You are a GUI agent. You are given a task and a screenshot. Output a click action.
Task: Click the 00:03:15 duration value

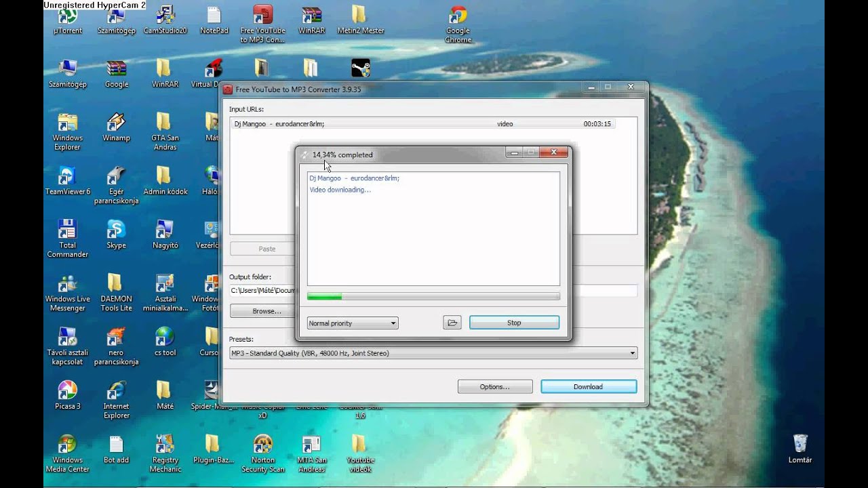click(597, 124)
